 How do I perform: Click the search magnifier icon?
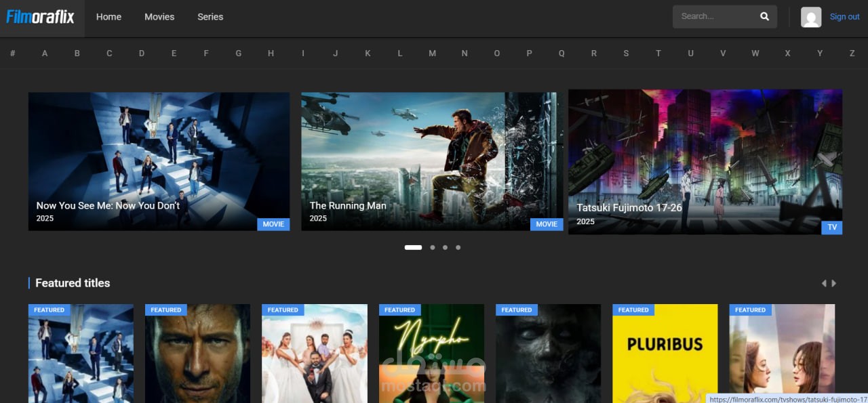[x=764, y=16]
